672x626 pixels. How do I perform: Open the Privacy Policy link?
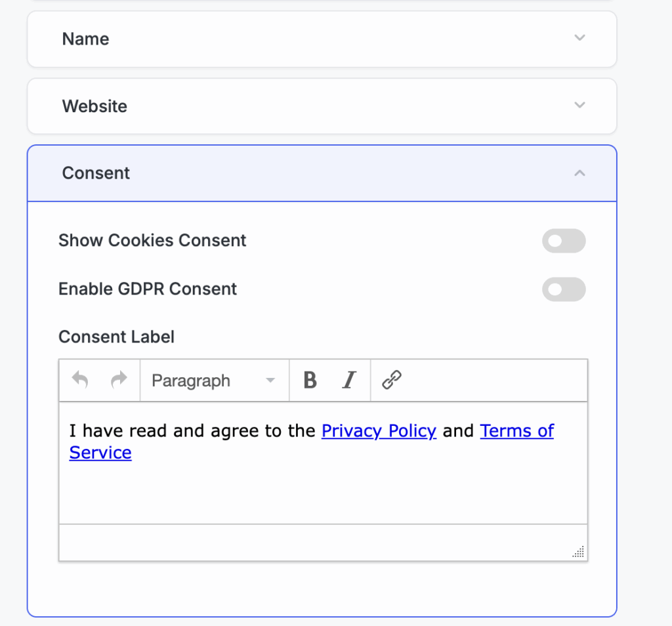(379, 431)
